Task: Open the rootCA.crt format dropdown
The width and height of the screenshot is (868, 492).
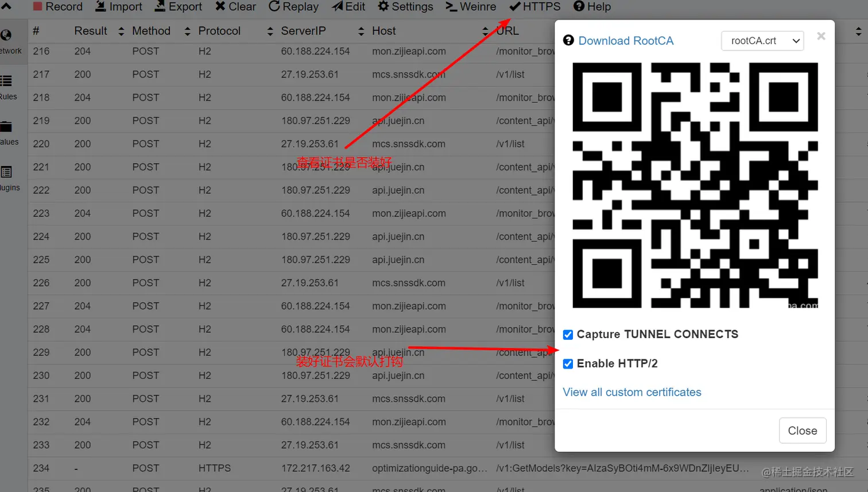Action: [x=762, y=41]
